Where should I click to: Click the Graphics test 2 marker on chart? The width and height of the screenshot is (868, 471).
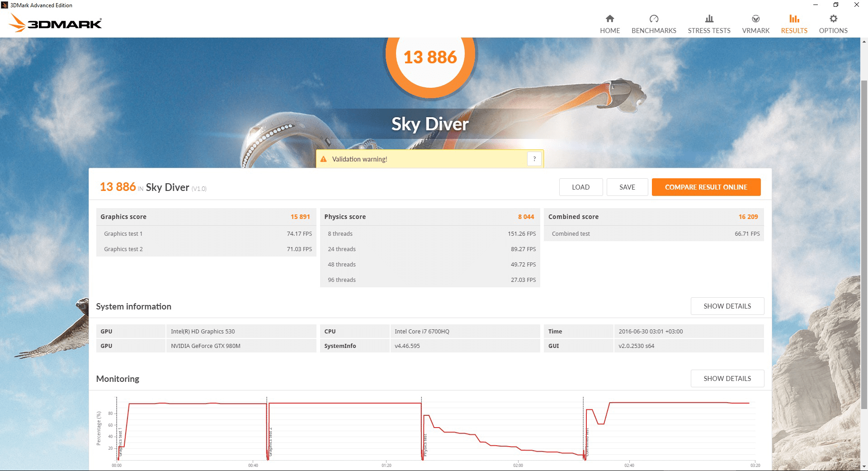(x=270, y=441)
